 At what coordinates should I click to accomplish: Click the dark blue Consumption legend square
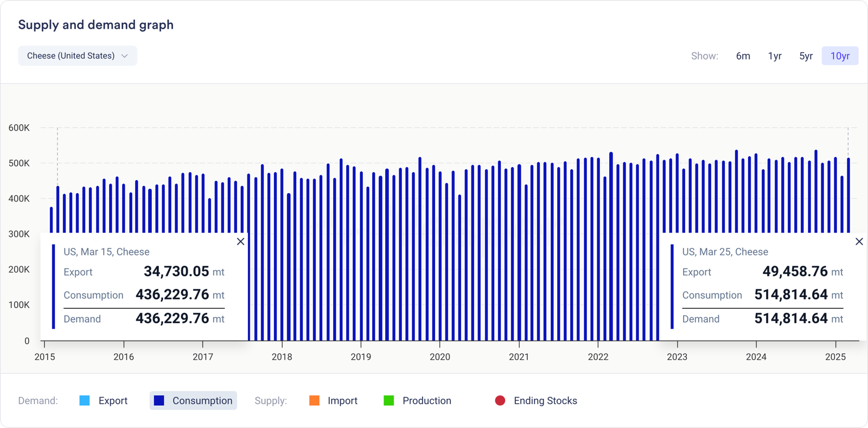point(159,401)
